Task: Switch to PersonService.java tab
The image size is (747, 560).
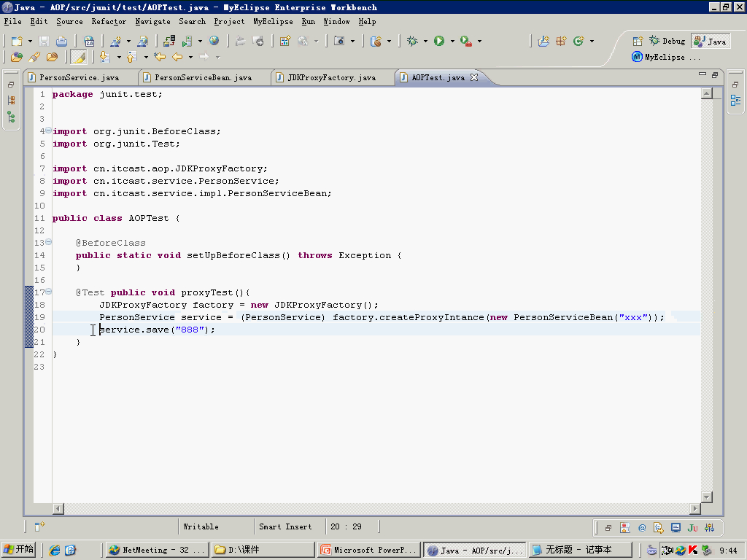Action: pyautogui.click(x=79, y=77)
